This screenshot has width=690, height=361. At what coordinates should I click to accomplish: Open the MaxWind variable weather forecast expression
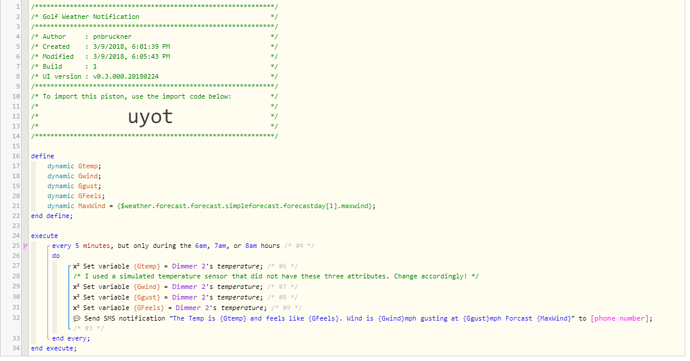point(246,206)
